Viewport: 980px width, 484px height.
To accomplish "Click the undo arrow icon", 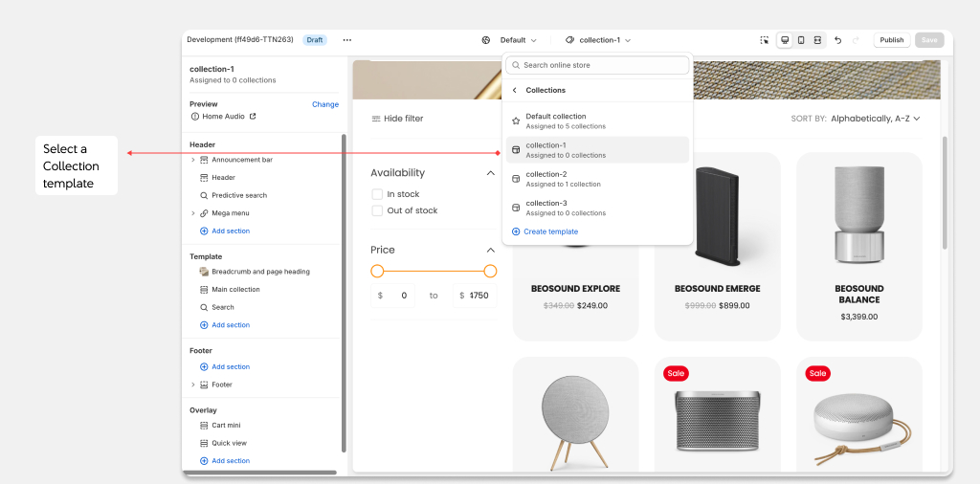I will tap(838, 40).
